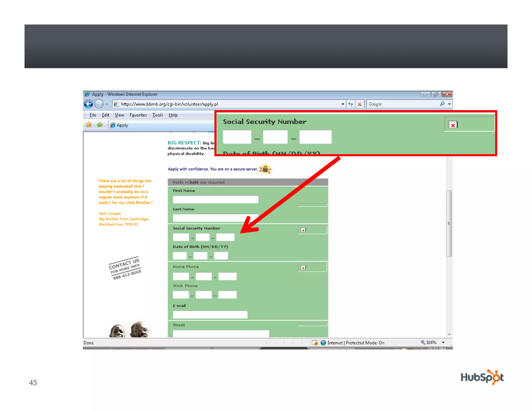532x411 pixels.
Task: Click the E-mail input field
Action: click(x=210, y=315)
